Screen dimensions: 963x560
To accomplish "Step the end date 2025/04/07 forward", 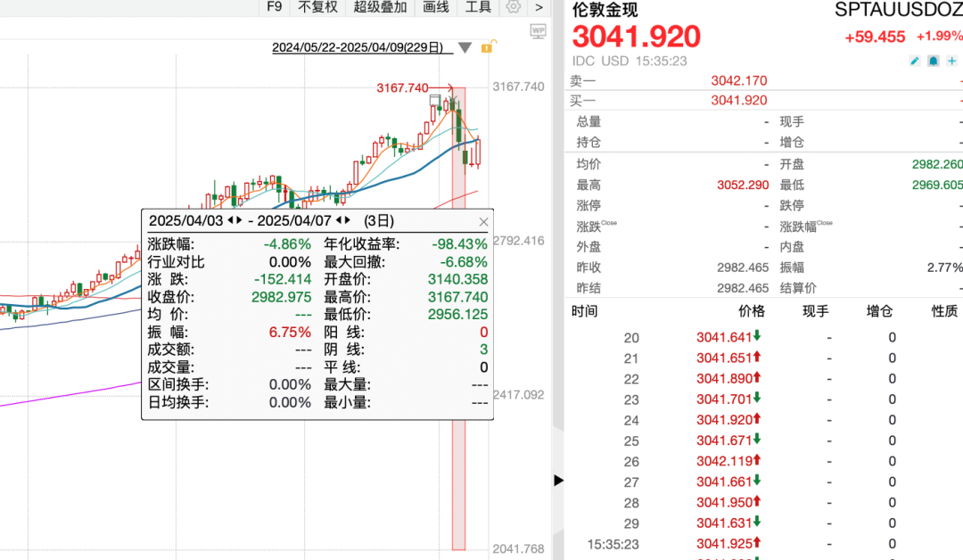I will 347,220.
